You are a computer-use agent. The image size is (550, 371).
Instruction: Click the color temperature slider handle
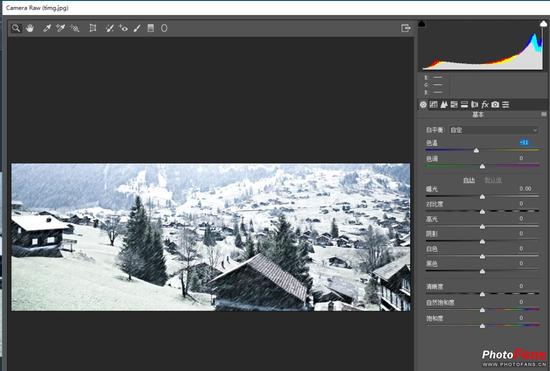(476, 150)
